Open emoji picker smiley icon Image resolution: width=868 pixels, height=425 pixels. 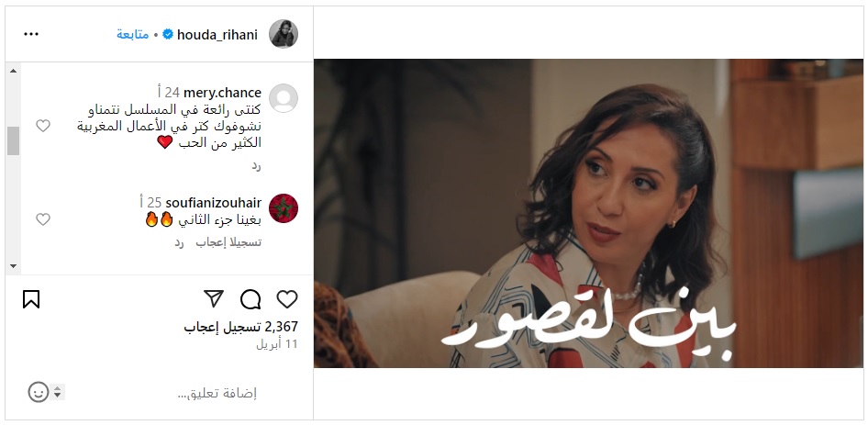tap(39, 392)
